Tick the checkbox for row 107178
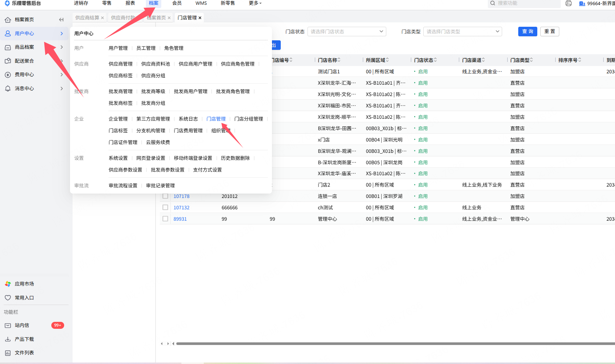 pos(165,196)
